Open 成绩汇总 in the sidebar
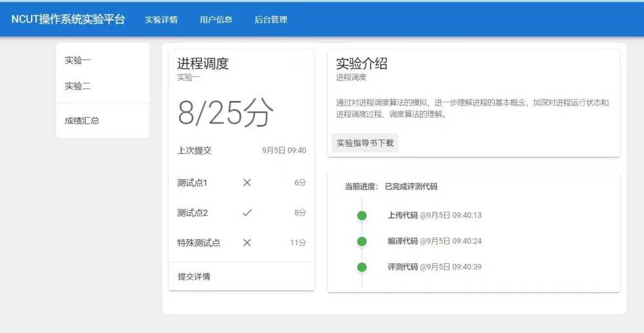This screenshot has height=333, width=644. (82, 121)
